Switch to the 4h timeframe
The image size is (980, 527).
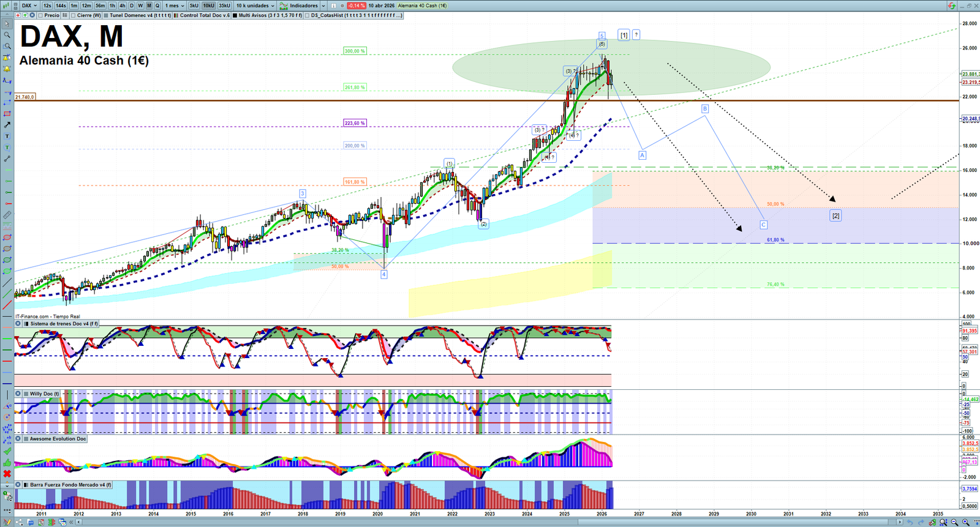(122, 6)
